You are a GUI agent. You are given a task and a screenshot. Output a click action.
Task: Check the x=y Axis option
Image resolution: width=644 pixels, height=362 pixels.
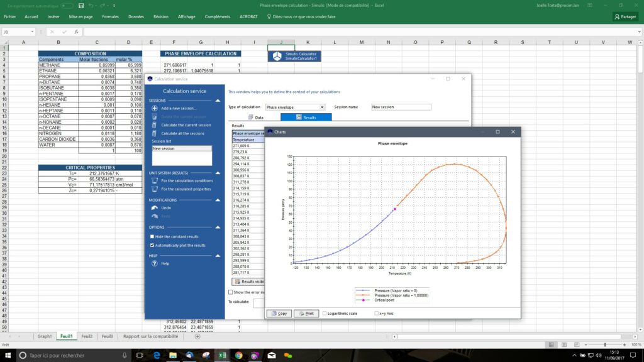376,314
